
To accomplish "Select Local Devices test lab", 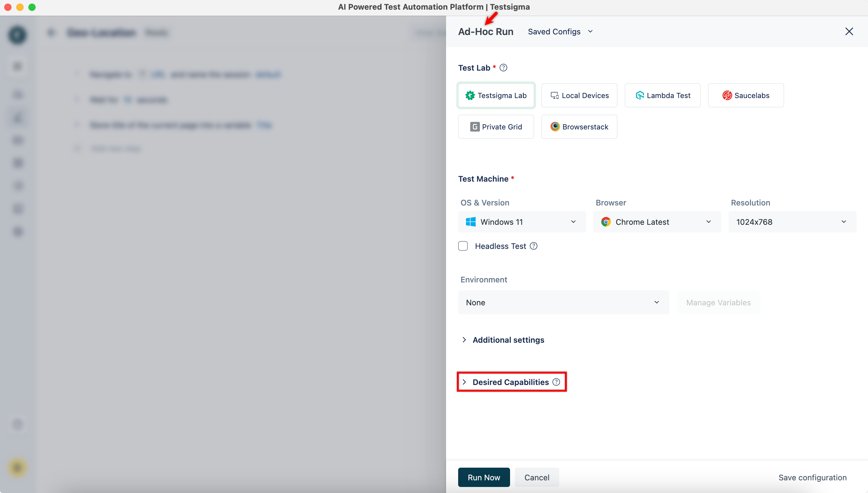I will 579,95.
